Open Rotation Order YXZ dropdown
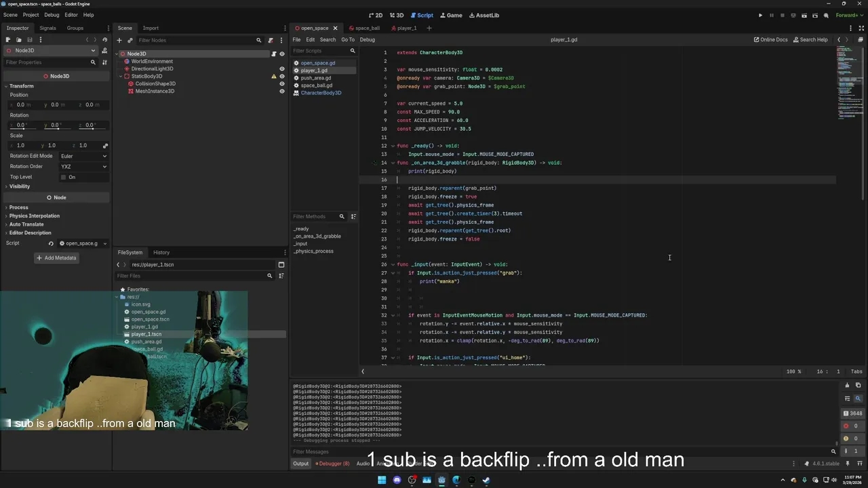This screenshot has width=868, height=488. pyautogui.click(x=83, y=166)
